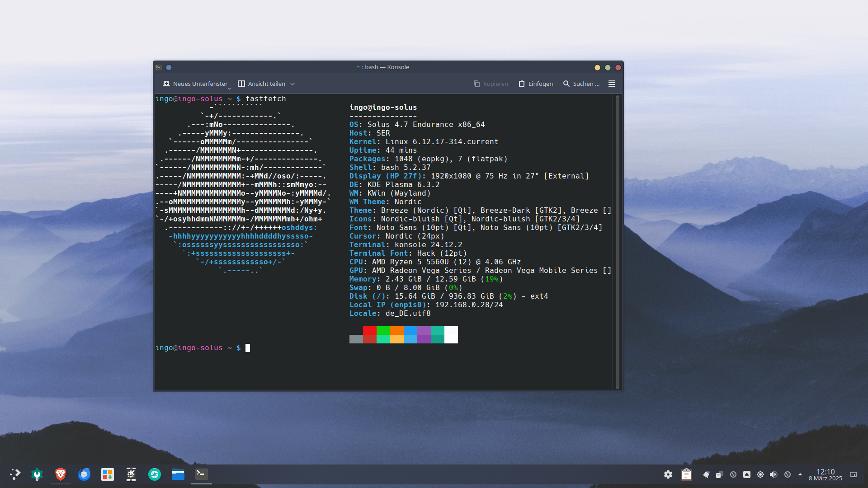Toggle the pin button in Konsole titlebar
This screenshot has height=488, width=868.
click(169, 67)
